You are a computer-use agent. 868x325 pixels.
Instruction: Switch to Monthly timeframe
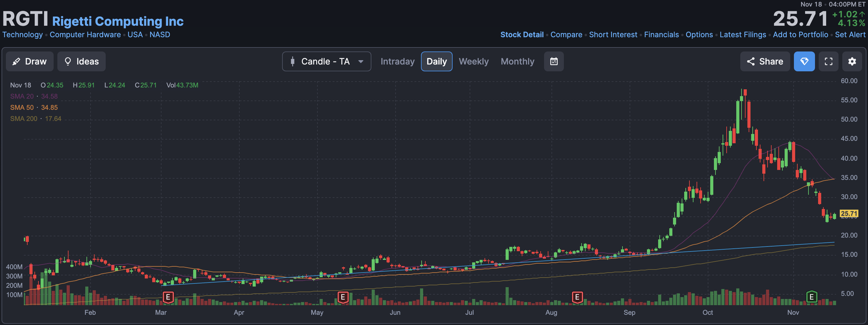pos(518,61)
